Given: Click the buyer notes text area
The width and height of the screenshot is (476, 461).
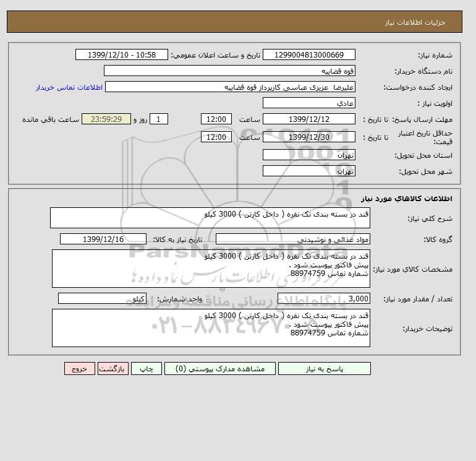Looking at the screenshot, I should coord(211,328).
